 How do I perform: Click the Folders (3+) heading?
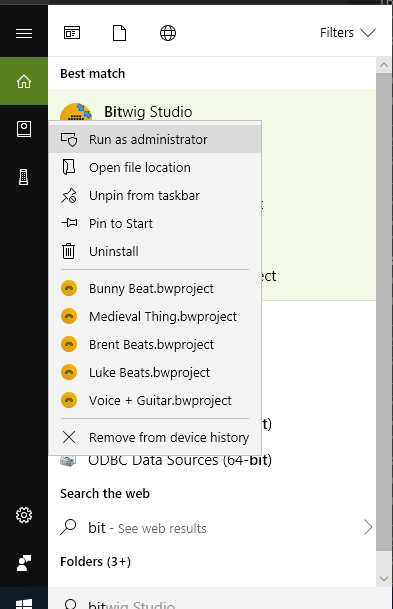(x=96, y=562)
